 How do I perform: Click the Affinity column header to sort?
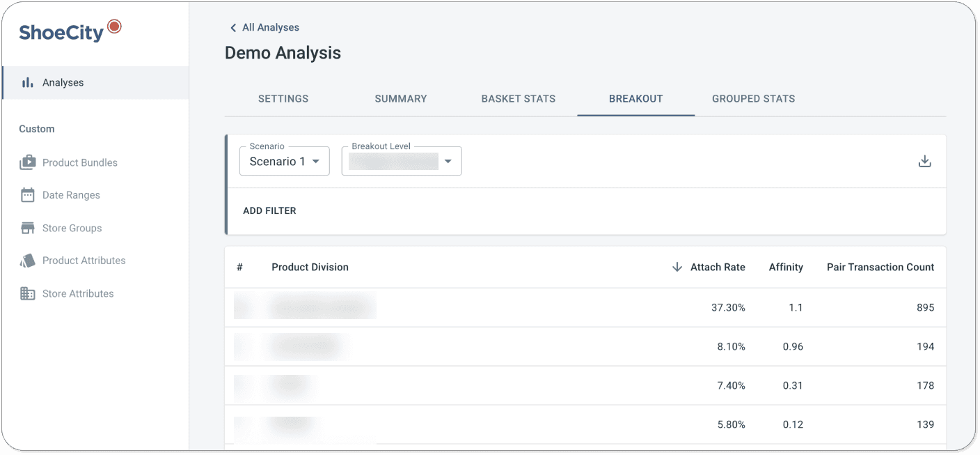(786, 267)
